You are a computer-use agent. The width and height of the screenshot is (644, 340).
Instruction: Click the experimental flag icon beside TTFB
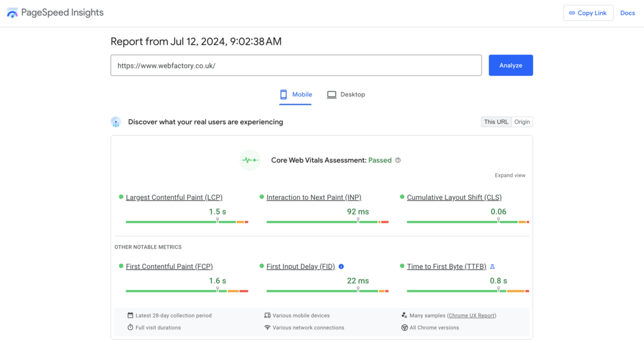[493, 266]
